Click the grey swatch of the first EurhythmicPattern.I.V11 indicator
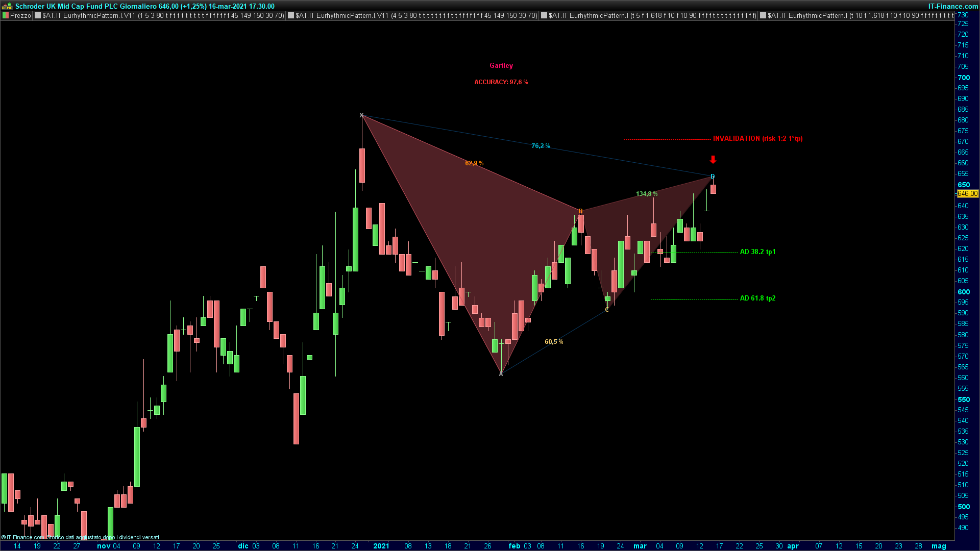 pos(38,16)
